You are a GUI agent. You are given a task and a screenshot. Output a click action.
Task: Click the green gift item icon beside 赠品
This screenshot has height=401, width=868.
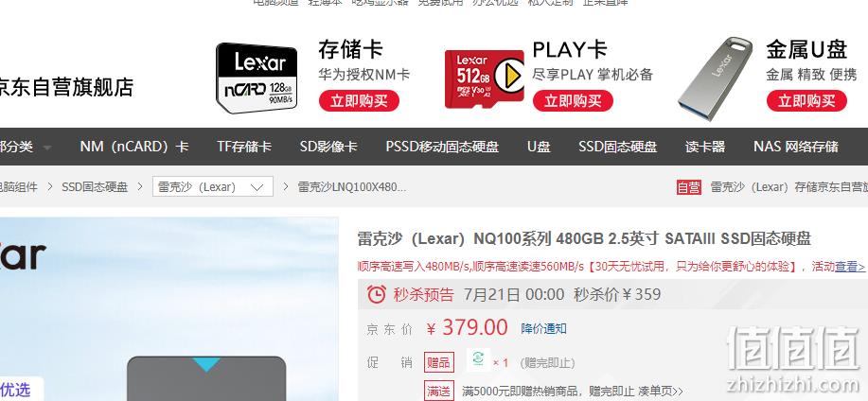[x=478, y=359]
